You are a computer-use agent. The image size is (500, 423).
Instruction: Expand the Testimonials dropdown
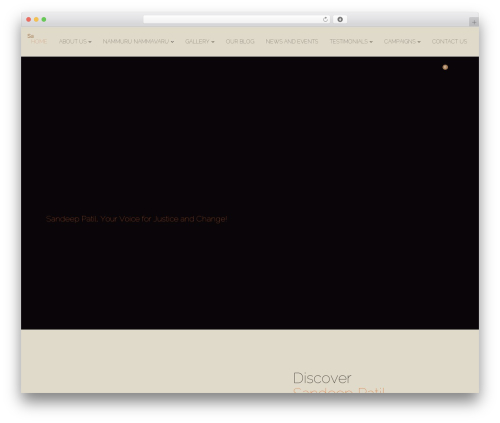351,42
